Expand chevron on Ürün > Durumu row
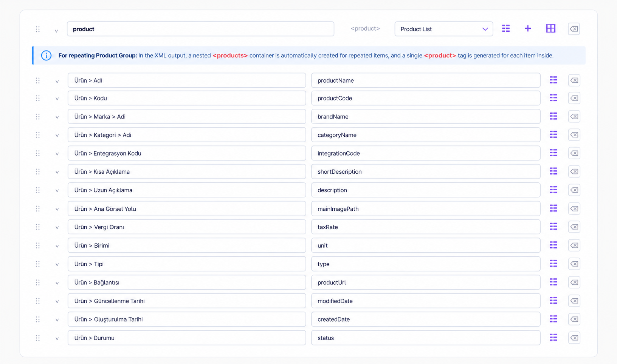617x364 pixels. point(57,339)
